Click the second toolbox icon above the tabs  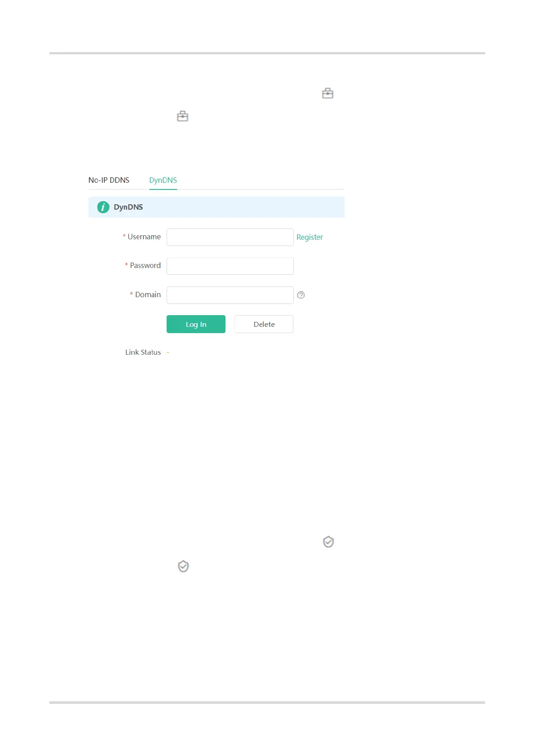click(182, 116)
